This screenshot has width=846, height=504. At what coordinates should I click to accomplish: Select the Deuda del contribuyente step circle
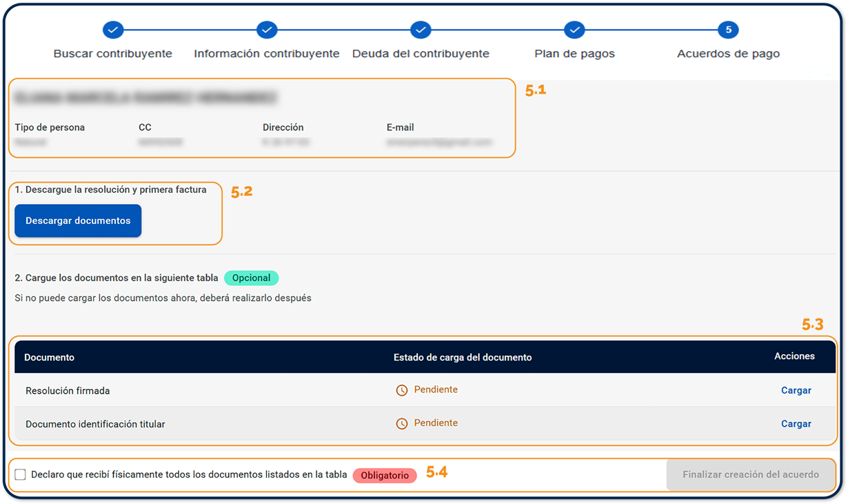pyautogui.click(x=421, y=30)
